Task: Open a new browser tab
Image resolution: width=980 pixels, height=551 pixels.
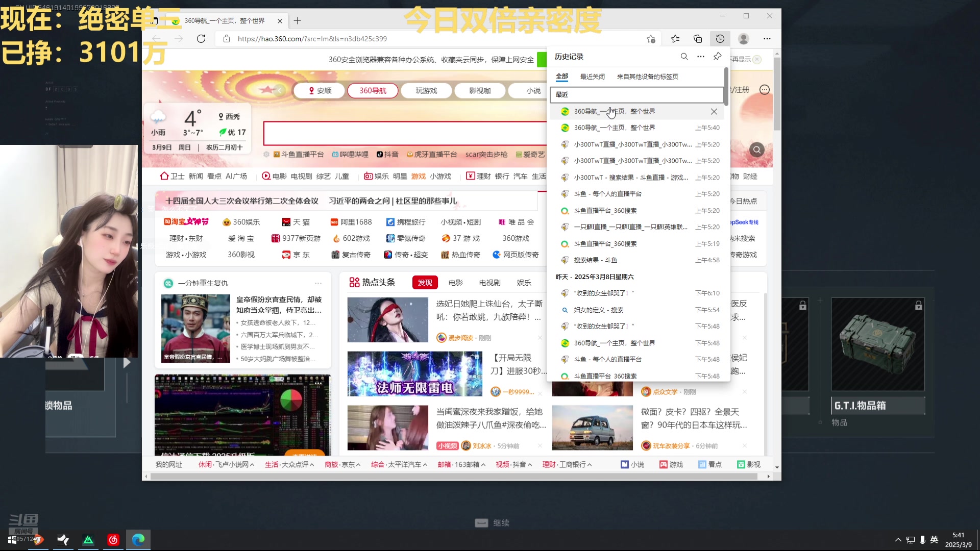Action: (298, 21)
